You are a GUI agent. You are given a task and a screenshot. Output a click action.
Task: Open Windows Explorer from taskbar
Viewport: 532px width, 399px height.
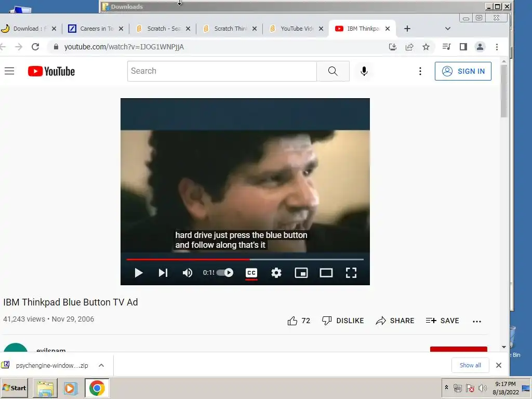point(45,388)
